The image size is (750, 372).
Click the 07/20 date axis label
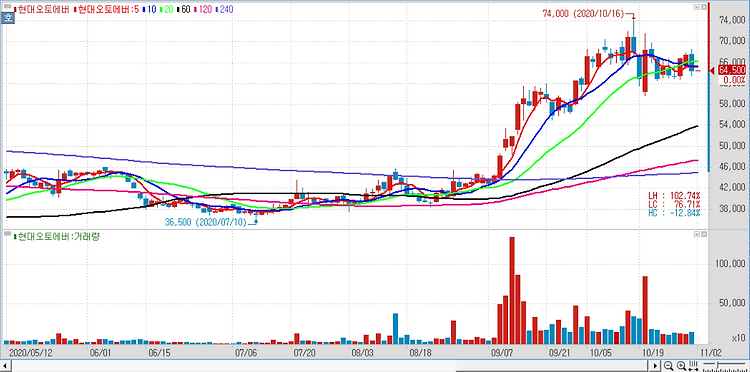coord(306,353)
